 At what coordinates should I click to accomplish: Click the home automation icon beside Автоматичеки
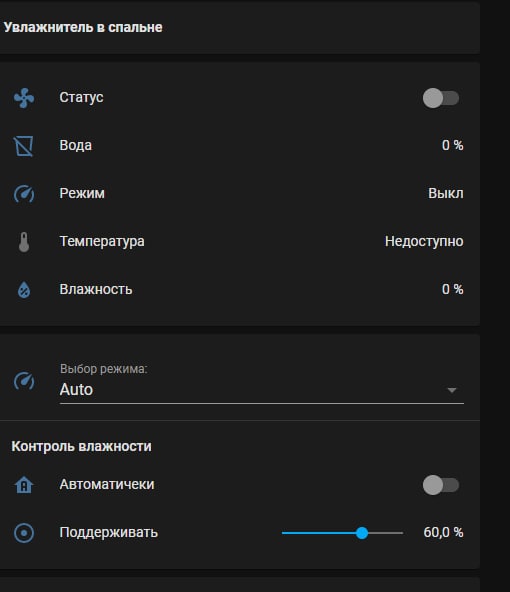pyautogui.click(x=24, y=485)
